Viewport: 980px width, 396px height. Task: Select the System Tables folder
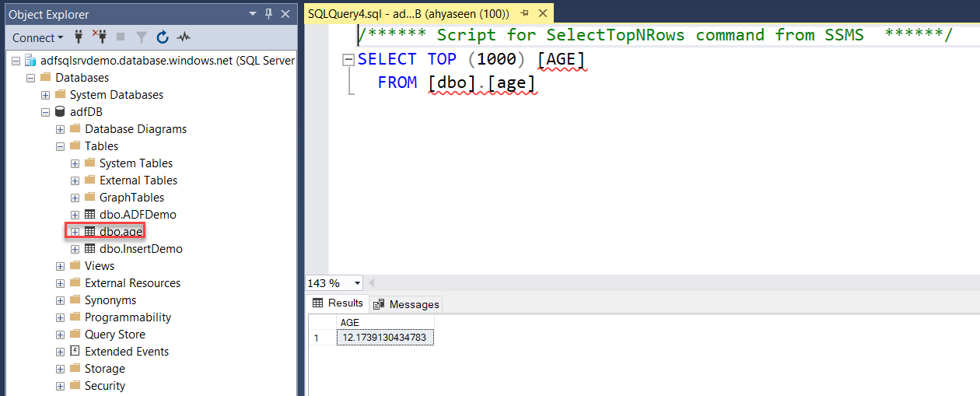(136, 163)
